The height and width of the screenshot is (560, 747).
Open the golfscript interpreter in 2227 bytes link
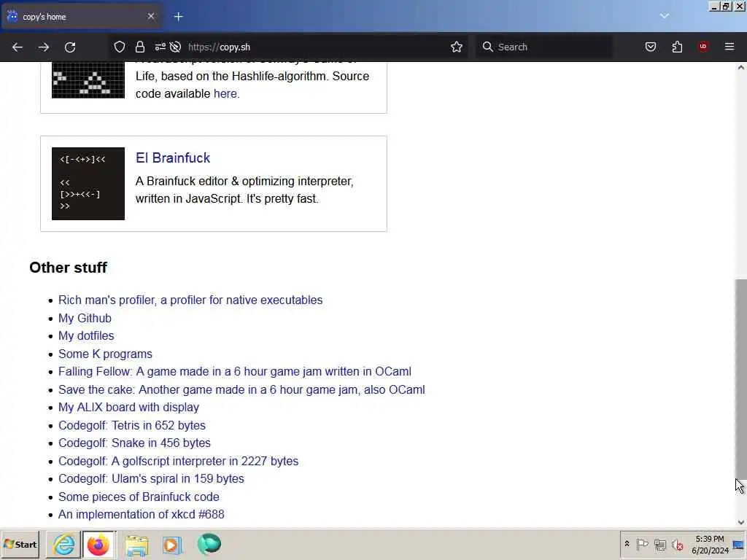[178, 461]
